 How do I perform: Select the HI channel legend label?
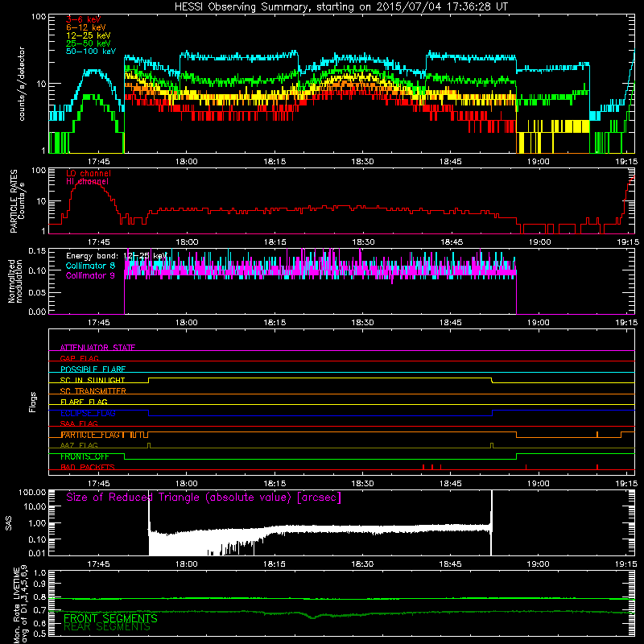88,182
